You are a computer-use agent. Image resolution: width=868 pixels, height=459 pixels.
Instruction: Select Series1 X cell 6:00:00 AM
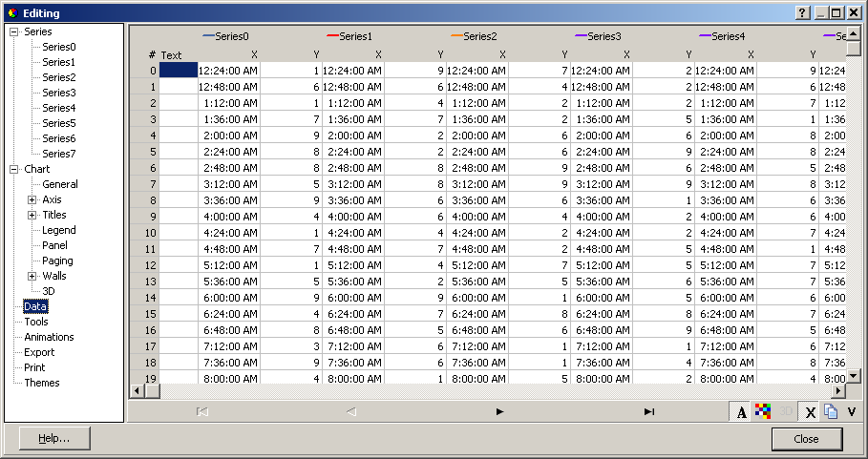pyautogui.click(x=353, y=298)
